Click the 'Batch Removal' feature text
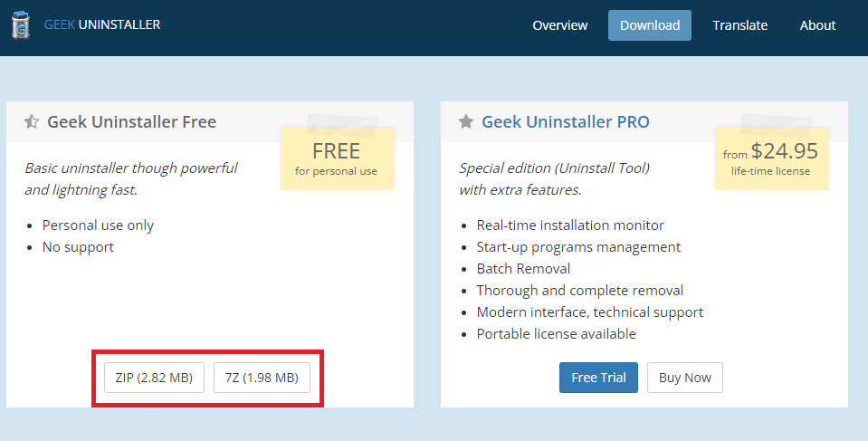 [523, 269]
